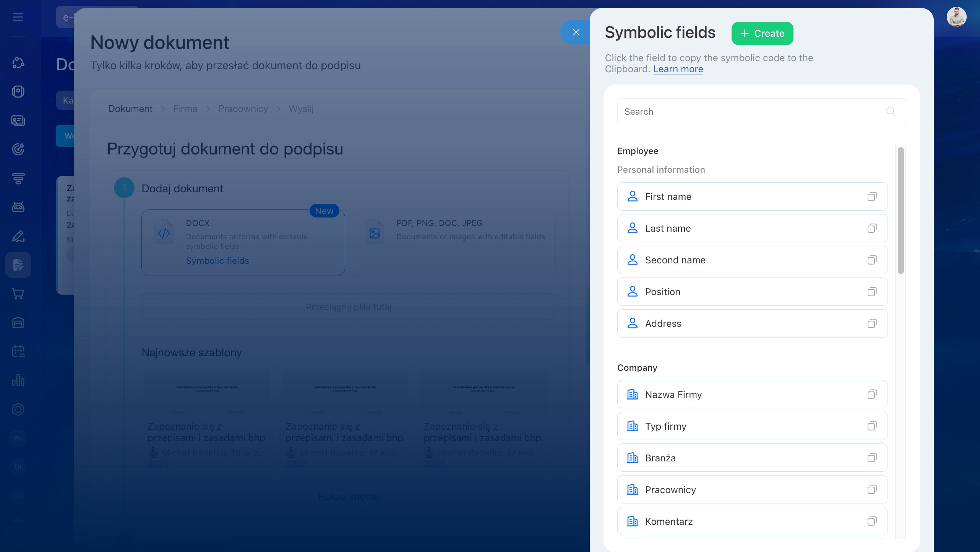Copy the Position symbolic code icon
Screen dimensions: 980x552
pyautogui.click(x=872, y=292)
